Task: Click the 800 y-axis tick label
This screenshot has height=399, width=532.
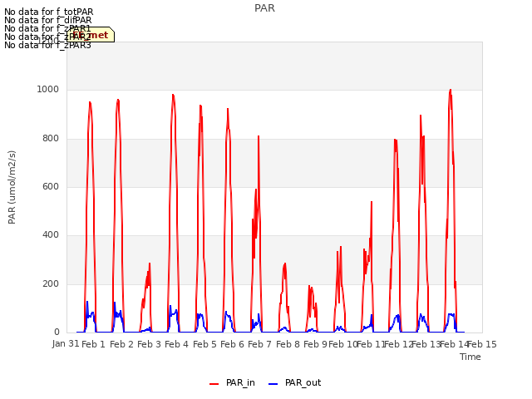Action: [x=51, y=139]
